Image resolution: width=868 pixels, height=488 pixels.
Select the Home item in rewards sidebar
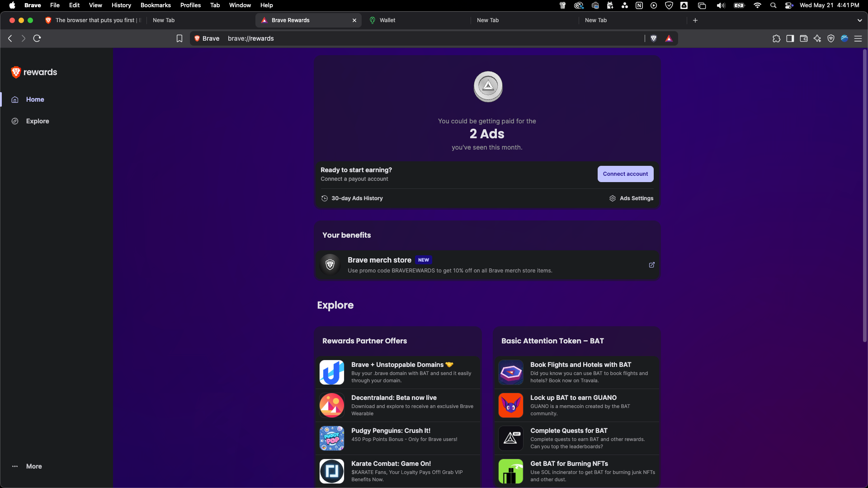35,99
